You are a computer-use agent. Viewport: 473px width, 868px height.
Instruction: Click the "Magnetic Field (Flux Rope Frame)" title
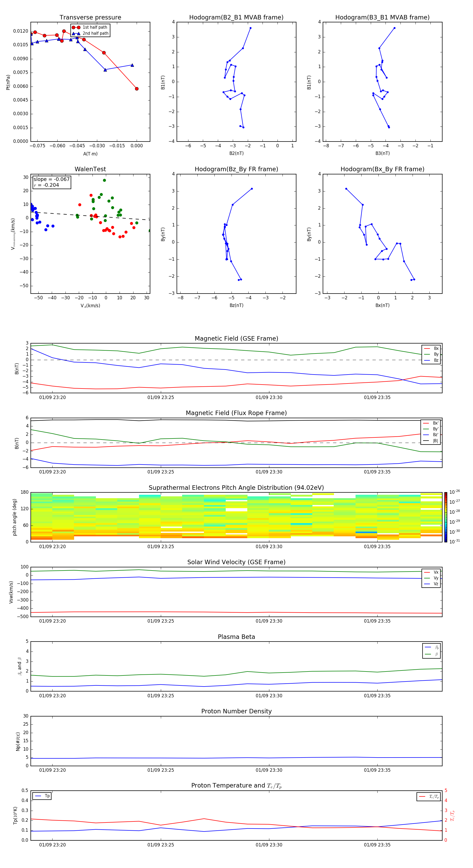pyautogui.click(x=236, y=413)
